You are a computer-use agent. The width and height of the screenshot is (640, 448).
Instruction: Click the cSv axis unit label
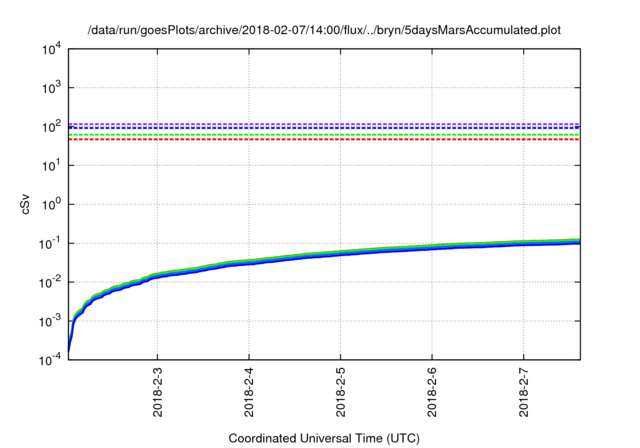(25, 206)
